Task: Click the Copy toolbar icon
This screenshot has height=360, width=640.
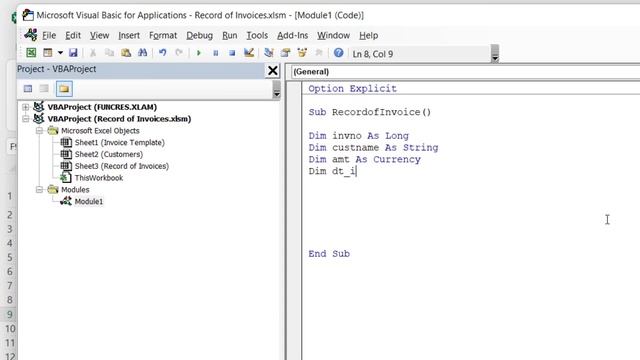Action: click(109, 53)
